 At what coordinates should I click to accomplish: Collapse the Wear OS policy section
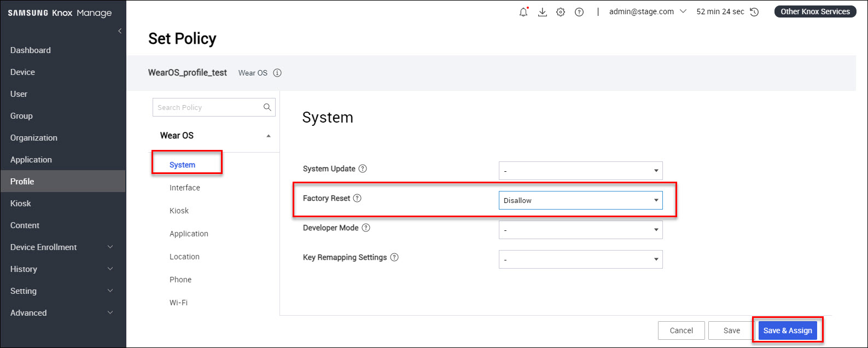(268, 136)
